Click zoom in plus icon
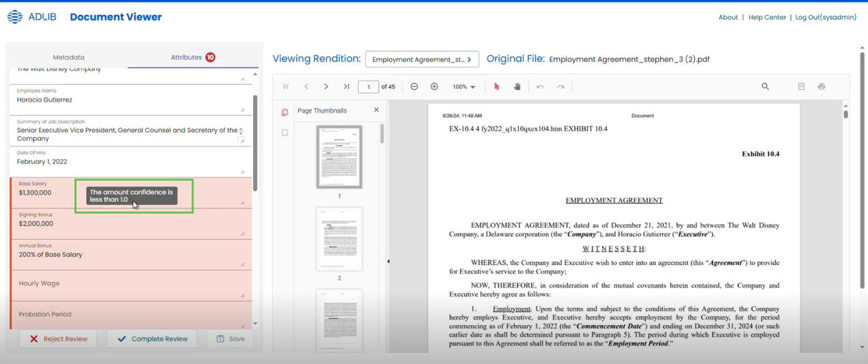The height and width of the screenshot is (364, 868). [434, 87]
